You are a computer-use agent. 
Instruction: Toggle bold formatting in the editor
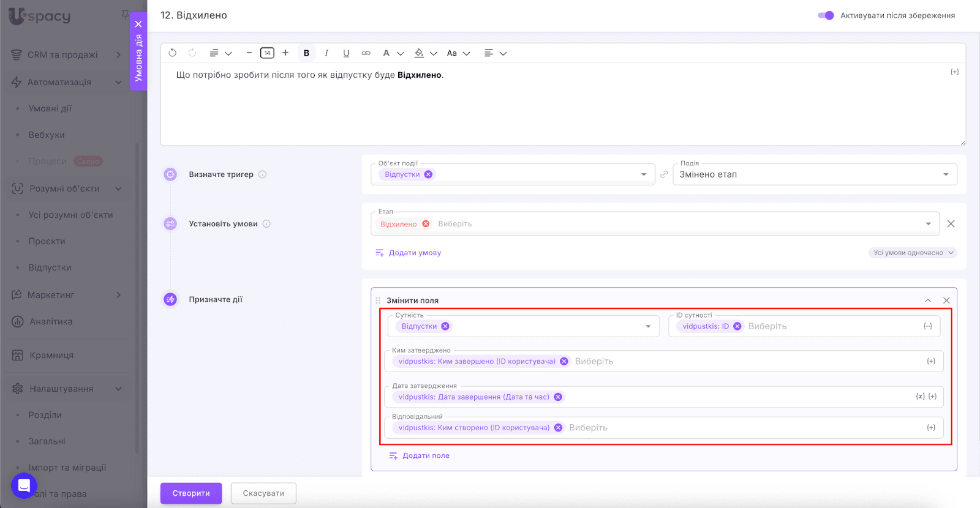(306, 53)
